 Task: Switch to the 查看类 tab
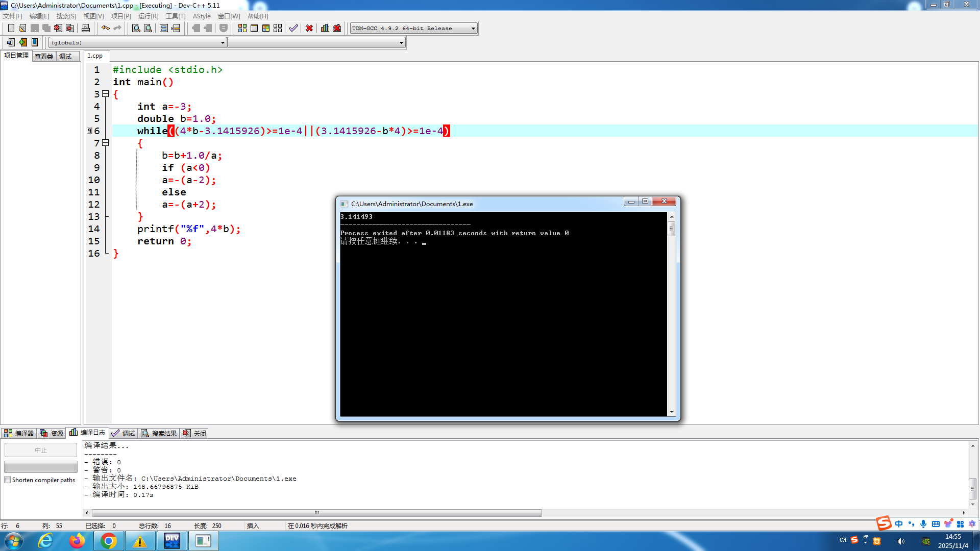(x=44, y=56)
